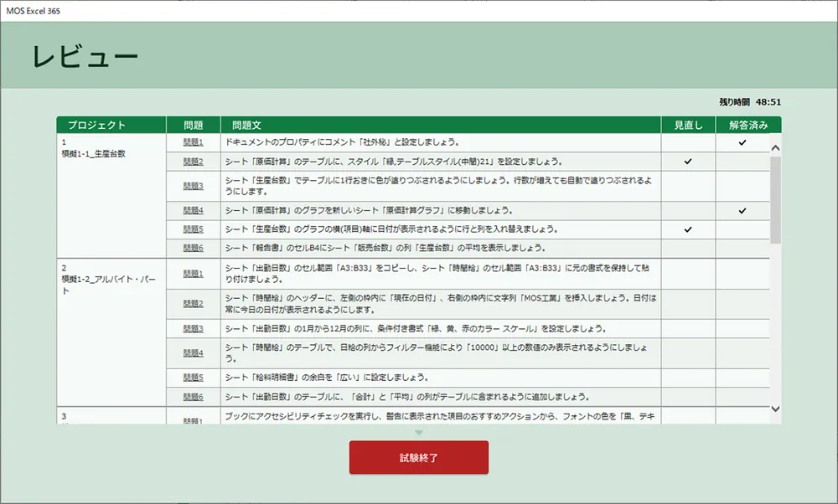Image resolution: width=838 pixels, height=504 pixels.
Task: Open 問題6 about adding 合計 and 平均 columns
Action: pyautogui.click(x=194, y=396)
